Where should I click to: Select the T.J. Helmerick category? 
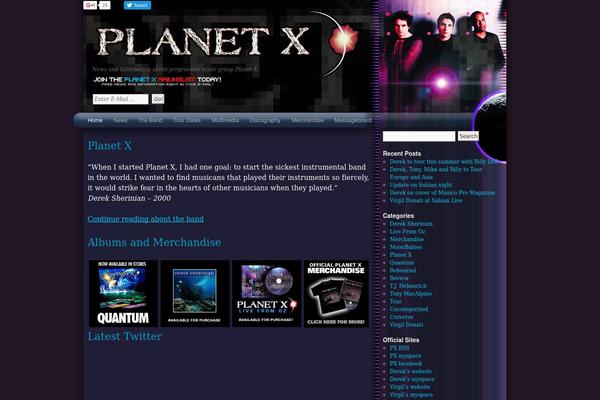coord(408,286)
